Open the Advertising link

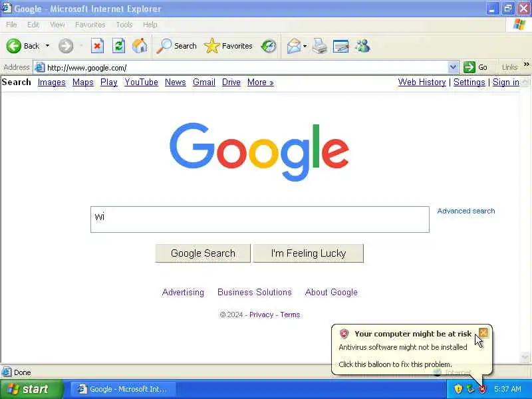183,292
